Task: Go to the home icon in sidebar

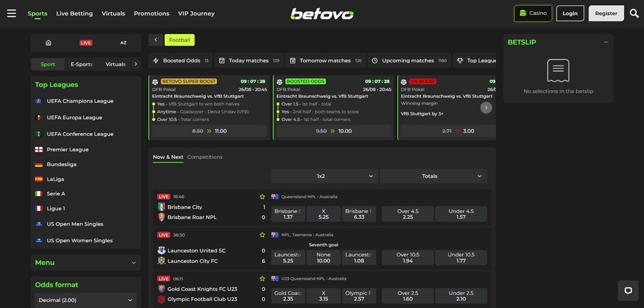Action: coord(48,43)
